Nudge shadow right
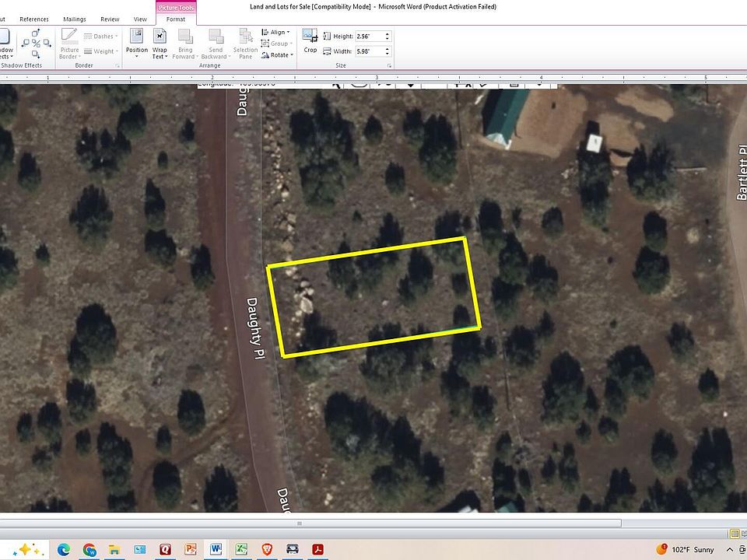Screen dimensions: 747x560 click(47, 44)
